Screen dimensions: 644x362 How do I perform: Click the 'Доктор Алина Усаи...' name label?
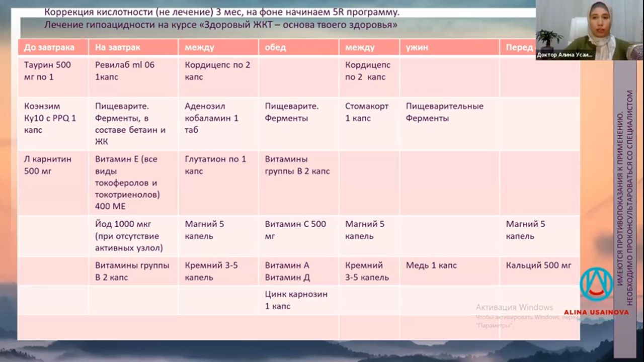(x=565, y=55)
